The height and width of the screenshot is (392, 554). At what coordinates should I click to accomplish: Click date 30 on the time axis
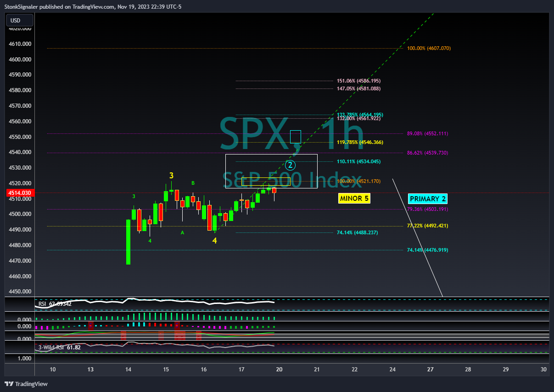pos(544,370)
